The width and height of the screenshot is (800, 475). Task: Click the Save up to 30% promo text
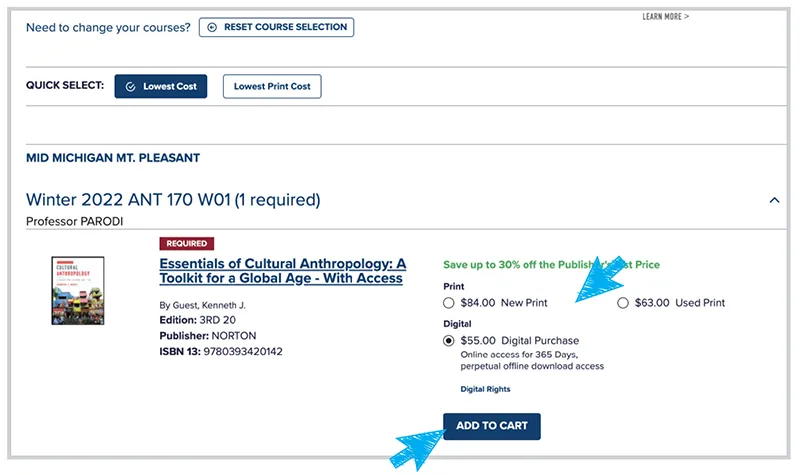tap(551, 265)
